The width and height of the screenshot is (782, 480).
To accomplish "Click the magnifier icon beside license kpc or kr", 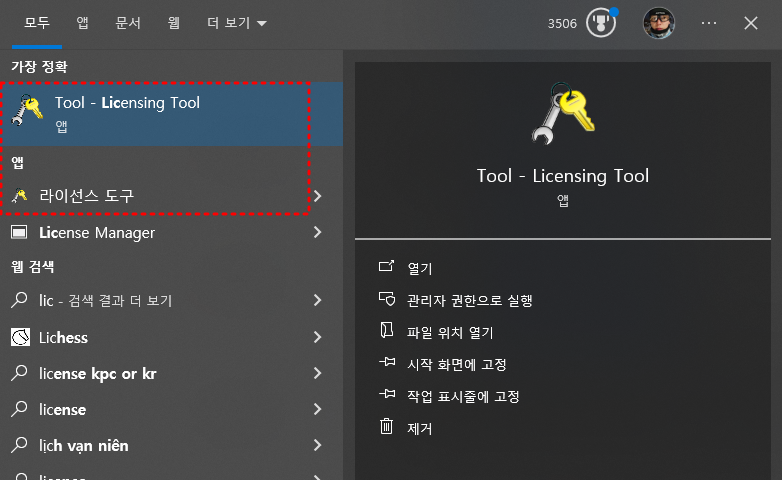I will 19,373.
